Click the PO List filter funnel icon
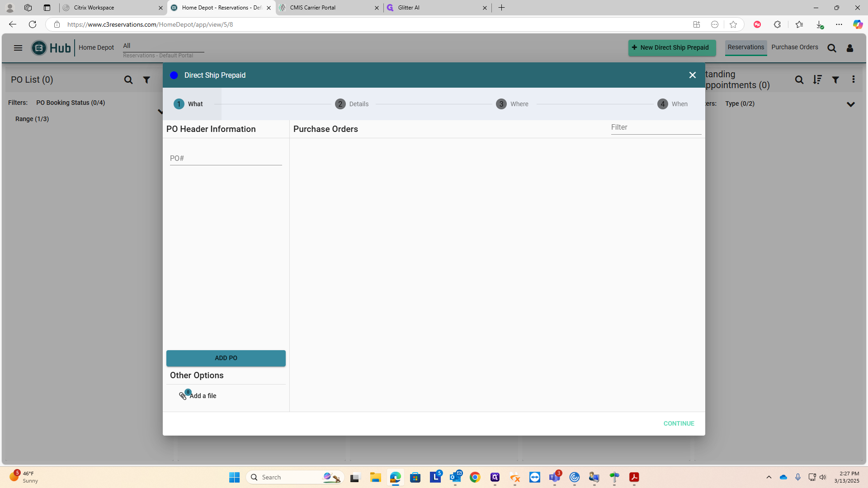Screen dimensions: 868x488 [x=146, y=80]
